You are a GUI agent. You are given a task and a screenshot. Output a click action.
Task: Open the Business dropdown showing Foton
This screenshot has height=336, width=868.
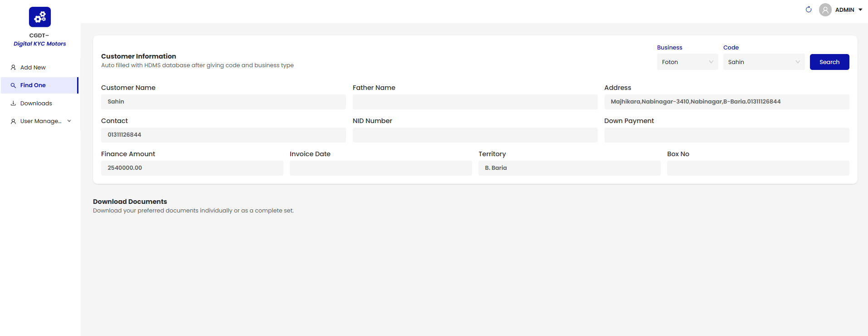(x=687, y=62)
